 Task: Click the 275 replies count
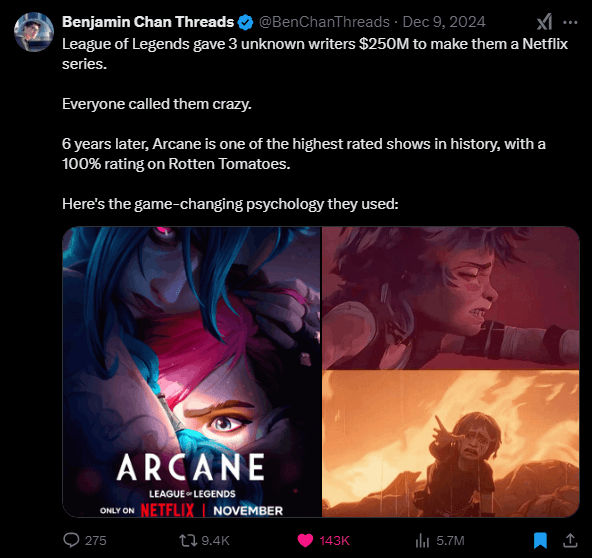coord(96,541)
